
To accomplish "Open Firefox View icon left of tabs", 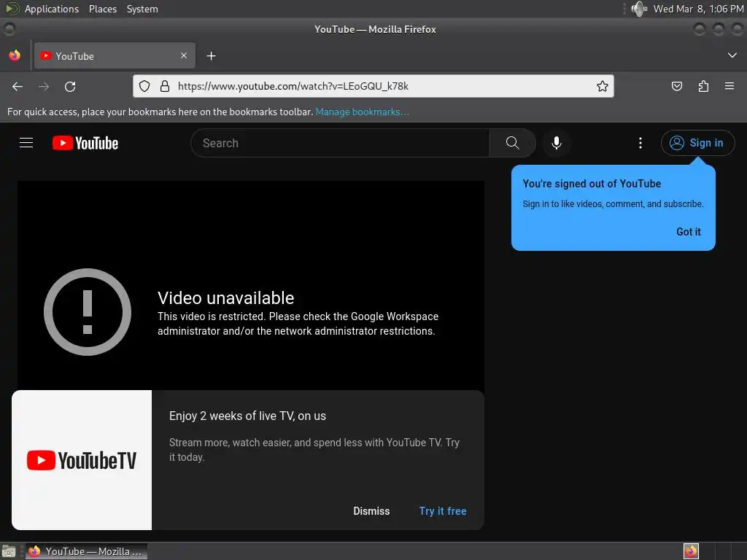I will tap(15, 55).
